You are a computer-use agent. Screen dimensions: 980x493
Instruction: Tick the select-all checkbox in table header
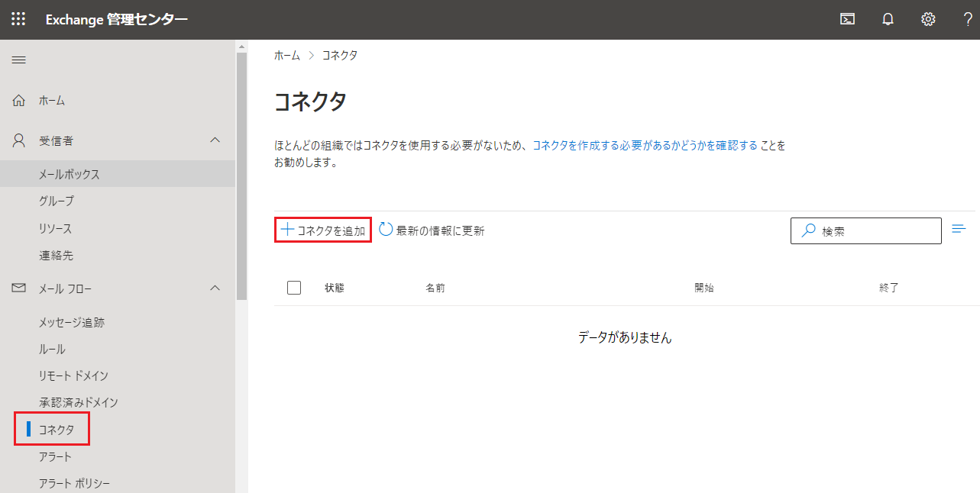pyautogui.click(x=294, y=288)
